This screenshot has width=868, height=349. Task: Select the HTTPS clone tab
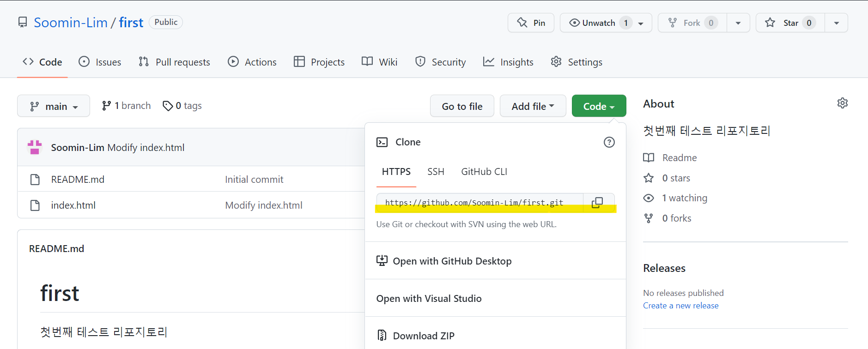tap(396, 172)
